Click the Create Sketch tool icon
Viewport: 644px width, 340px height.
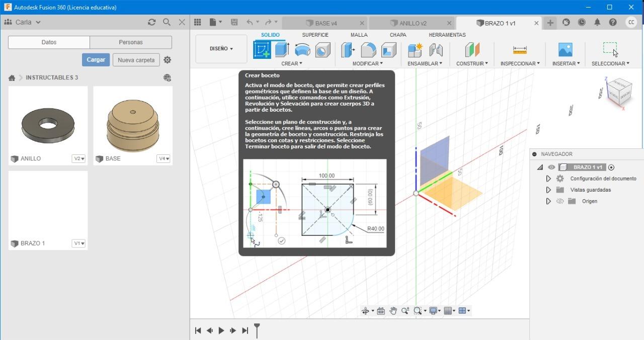coord(262,49)
